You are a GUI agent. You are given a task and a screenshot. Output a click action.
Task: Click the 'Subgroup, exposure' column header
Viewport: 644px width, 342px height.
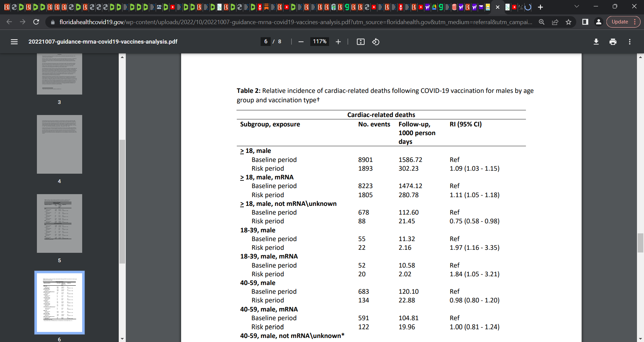pyautogui.click(x=270, y=124)
